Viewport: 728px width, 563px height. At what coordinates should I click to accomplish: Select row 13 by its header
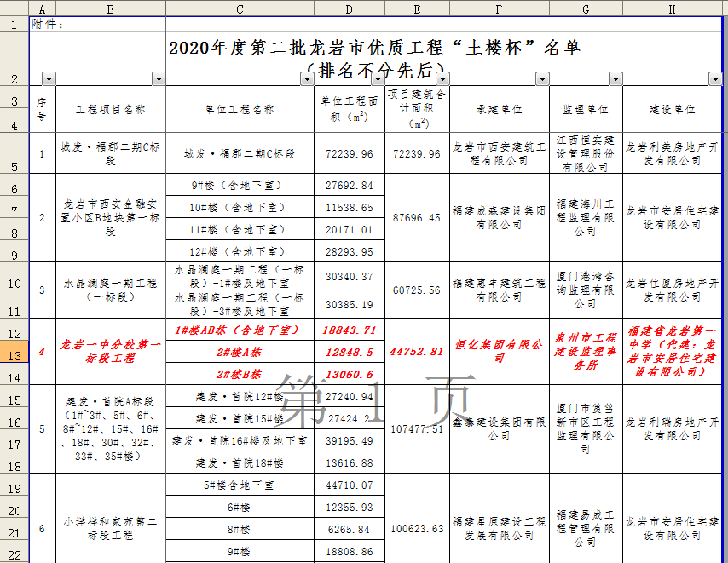point(14,352)
